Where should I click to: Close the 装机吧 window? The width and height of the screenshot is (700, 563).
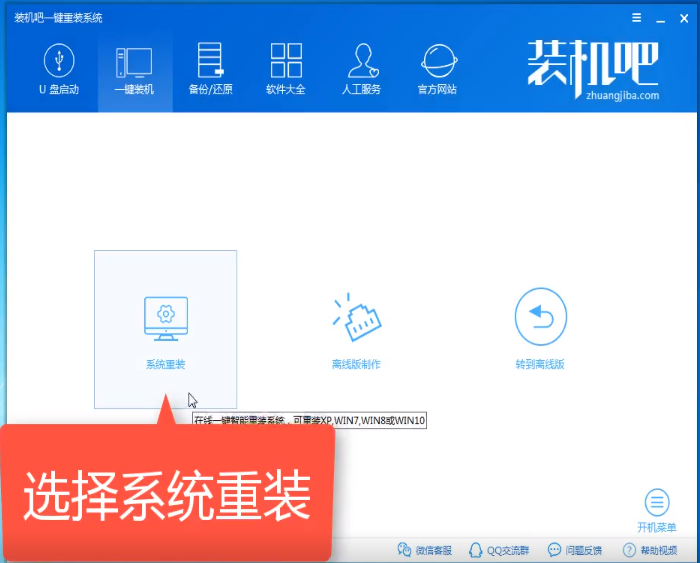(684, 18)
